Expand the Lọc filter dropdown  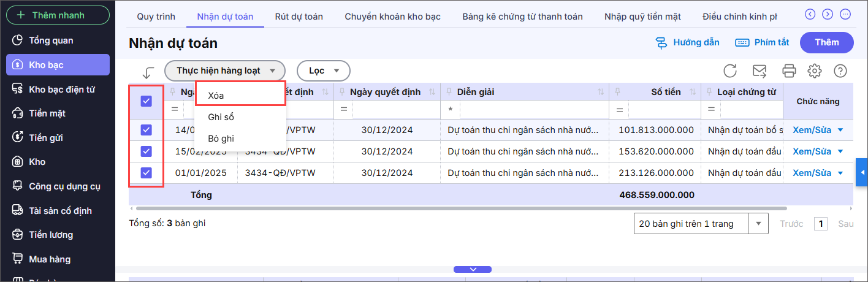323,70
